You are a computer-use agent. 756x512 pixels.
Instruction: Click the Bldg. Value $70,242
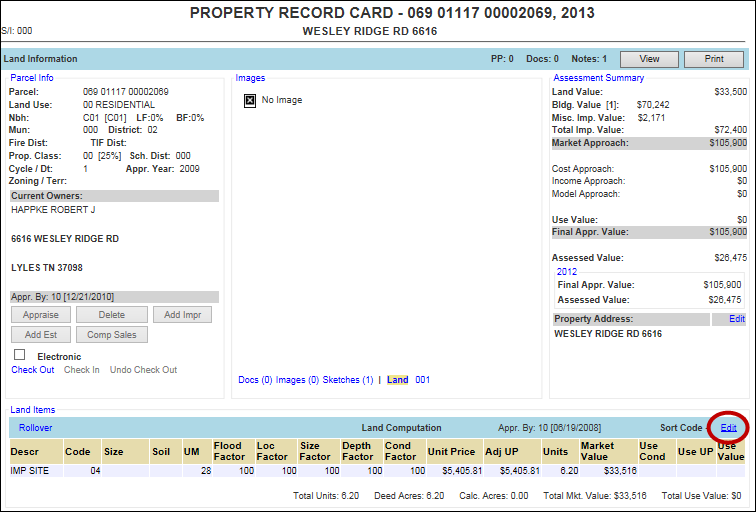click(x=653, y=105)
